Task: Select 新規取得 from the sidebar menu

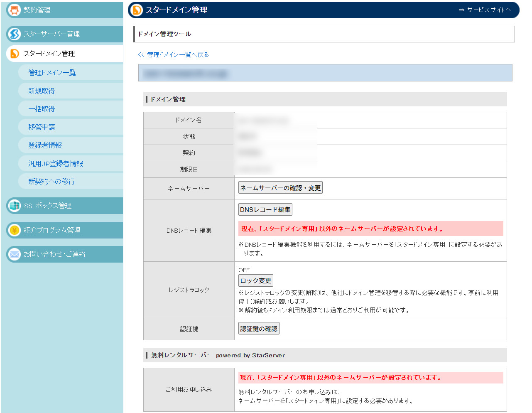Action: [42, 91]
